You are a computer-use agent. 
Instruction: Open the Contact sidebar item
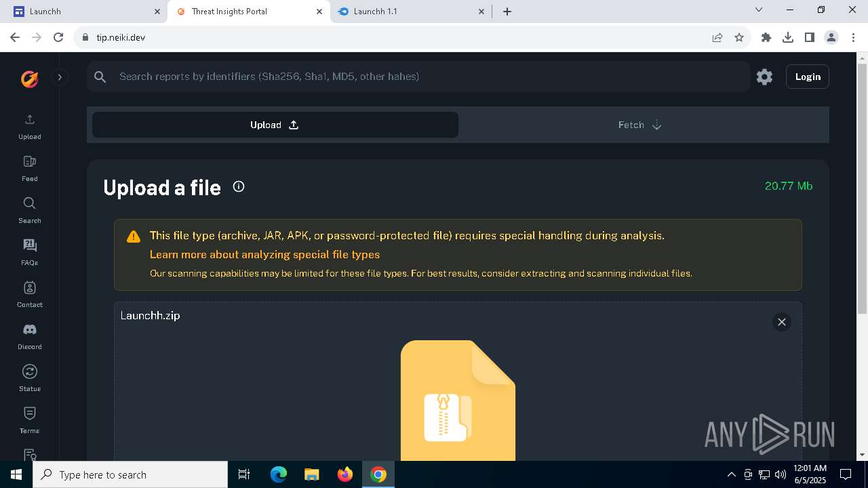coord(30,295)
